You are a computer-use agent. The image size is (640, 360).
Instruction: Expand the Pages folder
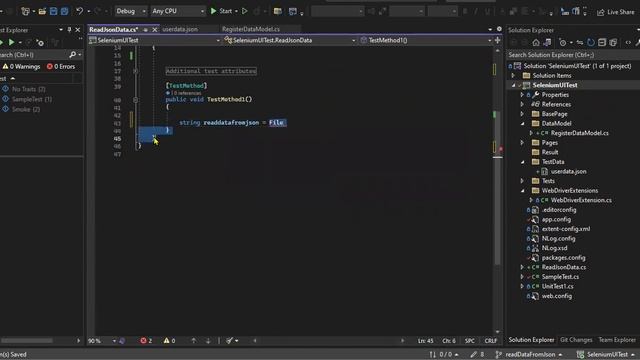coord(522,142)
